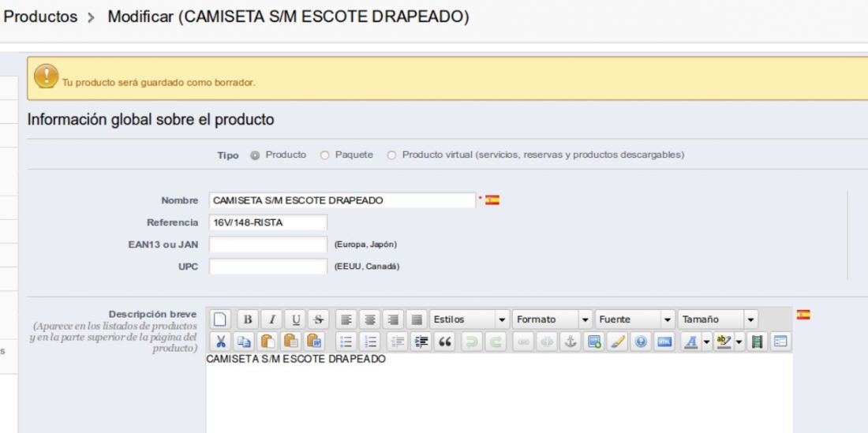The image size is (868, 433).
Task: Click the new document icon in editor
Action: [220, 319]
